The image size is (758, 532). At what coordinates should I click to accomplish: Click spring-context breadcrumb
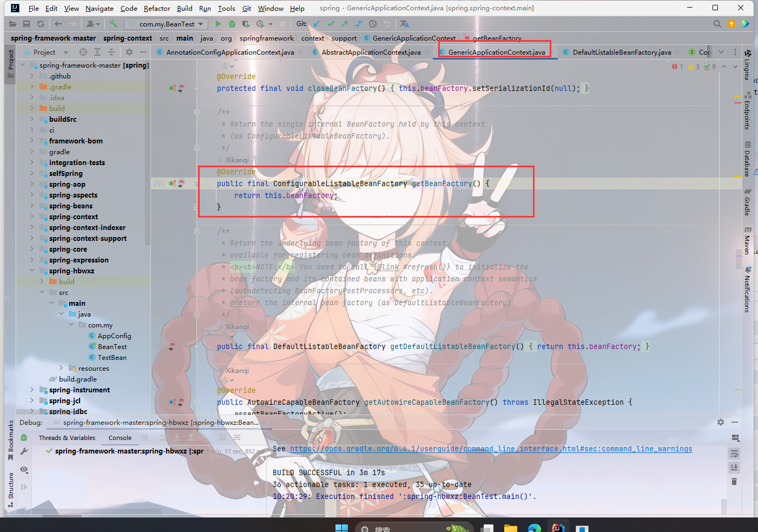tap(128, 38)
